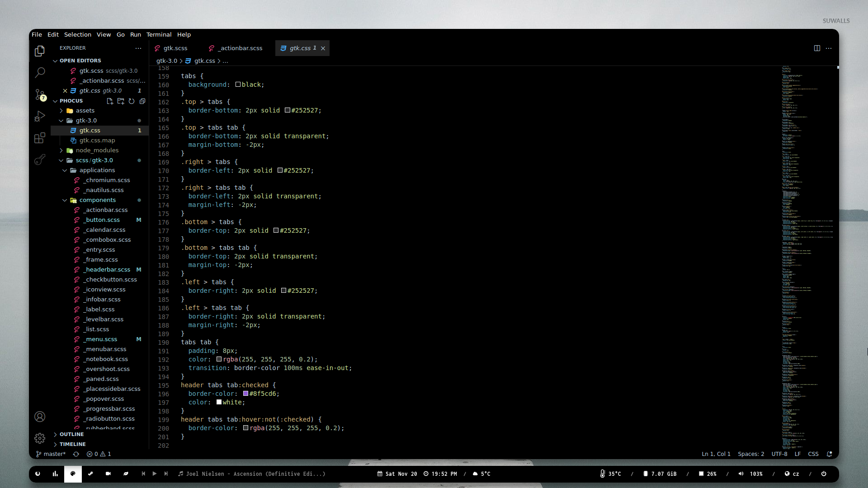Toggle play on the taskbar music player
This screenshot has height=488, width=868.
[155, 474]
